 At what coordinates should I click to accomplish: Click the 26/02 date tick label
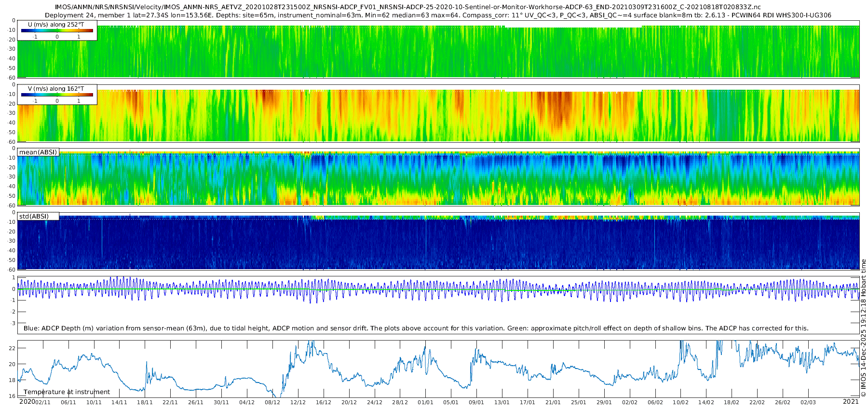tap(783, 402)
